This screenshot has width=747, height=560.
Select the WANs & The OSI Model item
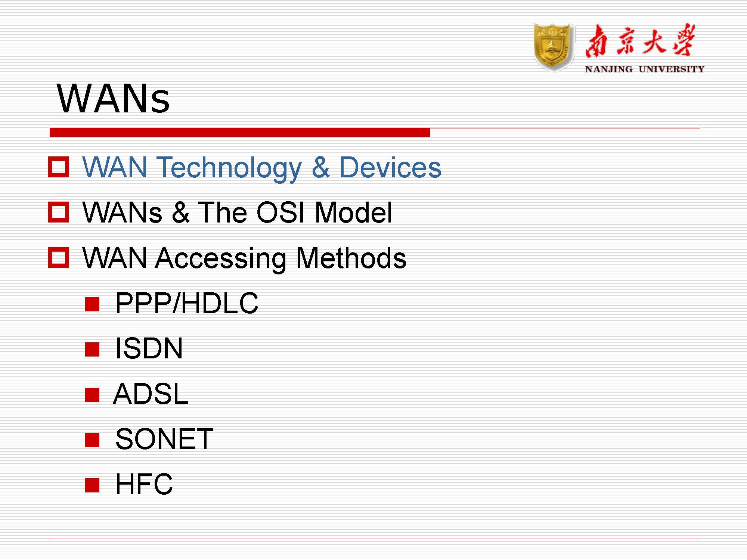tap(237, 212)
